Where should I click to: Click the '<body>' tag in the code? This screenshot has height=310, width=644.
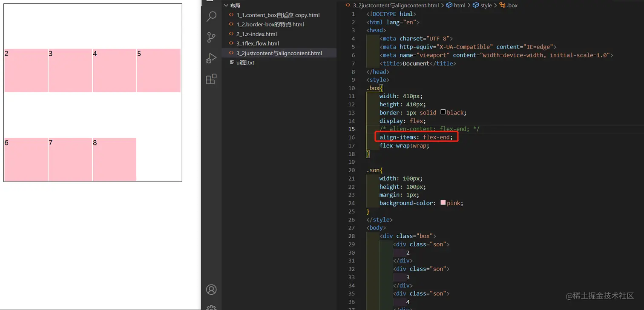pyautogui.click(x=376, y=228)
